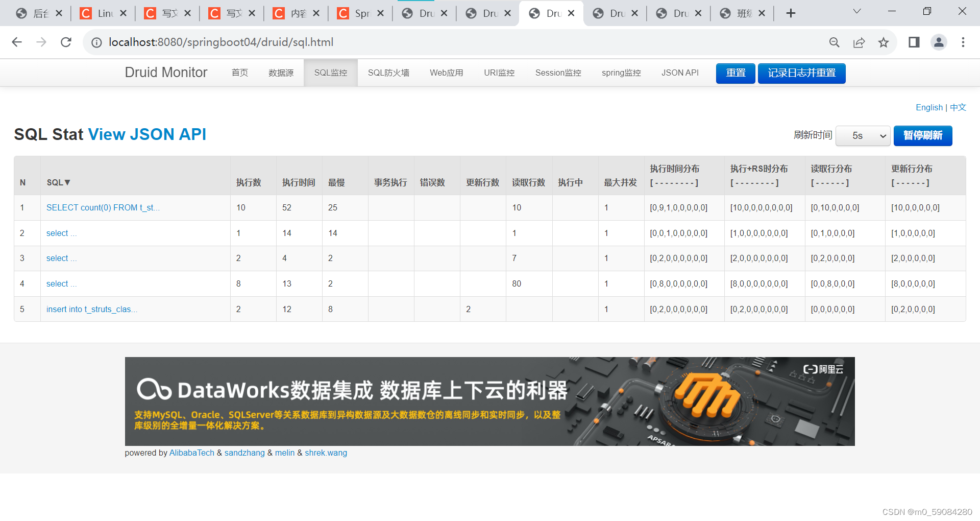
Task: Open the View JSON API link
Action: [147, 134]
